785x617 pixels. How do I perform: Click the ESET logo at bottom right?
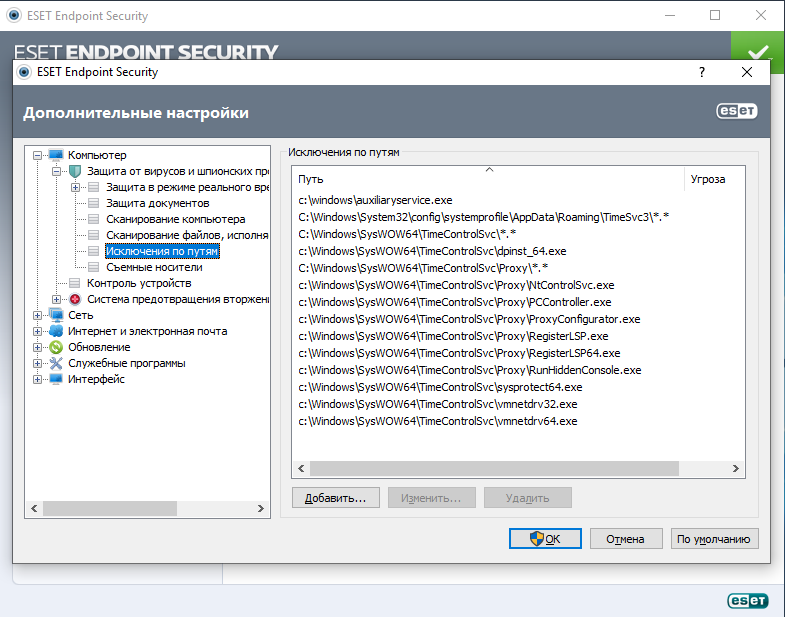[748, 600]
